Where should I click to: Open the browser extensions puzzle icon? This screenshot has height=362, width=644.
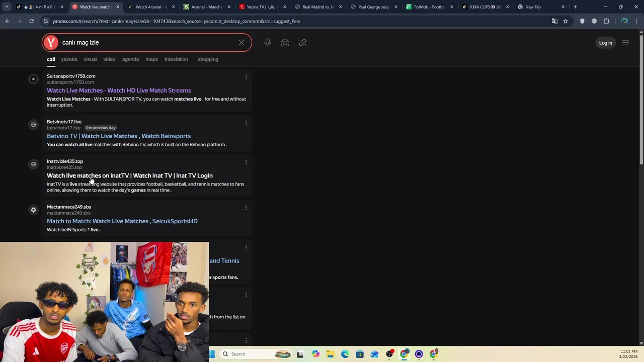(x=606, y=21)
